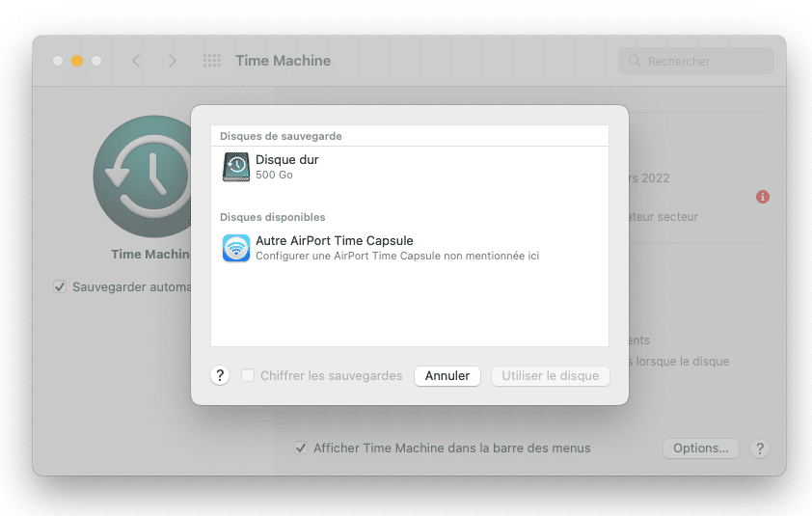Click Utiliser le disque button

tap(550, 375)
